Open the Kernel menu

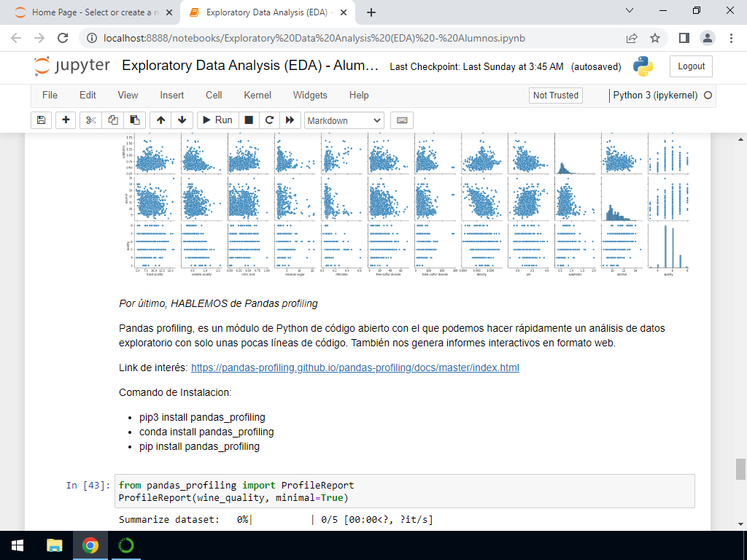click(258, 96)
